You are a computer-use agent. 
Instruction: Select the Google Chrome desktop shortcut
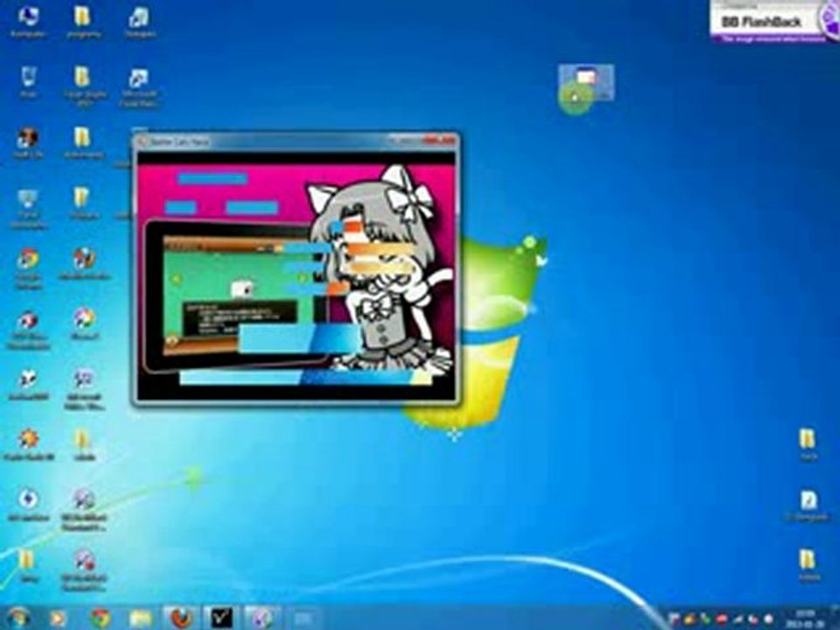click(x=28, y=268)
